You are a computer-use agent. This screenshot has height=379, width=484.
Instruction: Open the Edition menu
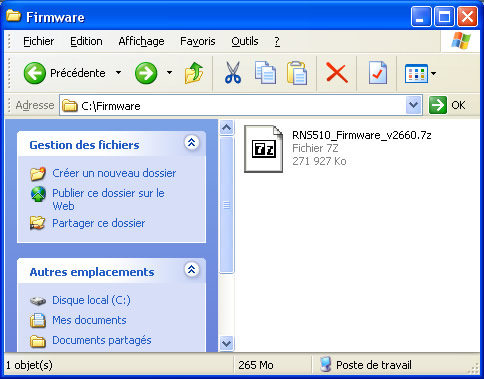pos(86,41)
